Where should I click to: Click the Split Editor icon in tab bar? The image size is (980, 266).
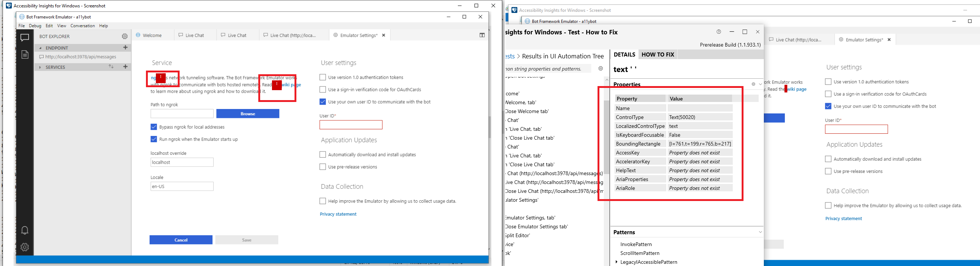click(482, 35)
